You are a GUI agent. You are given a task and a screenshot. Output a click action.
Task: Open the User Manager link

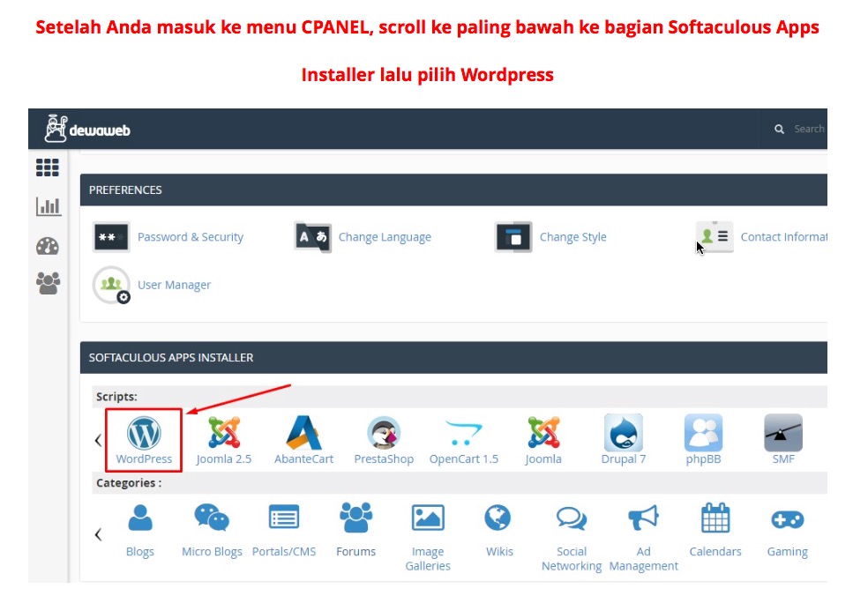(x=174, y=285)
